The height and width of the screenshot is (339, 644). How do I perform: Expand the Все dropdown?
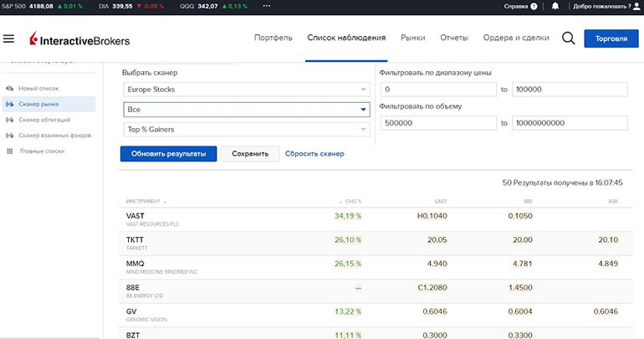tap(247, 110)
